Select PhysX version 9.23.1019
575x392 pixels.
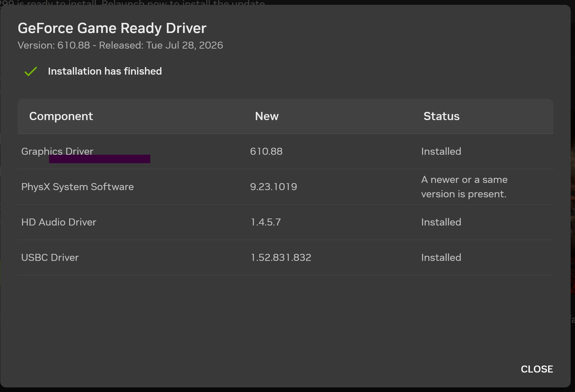click(273, 187)
